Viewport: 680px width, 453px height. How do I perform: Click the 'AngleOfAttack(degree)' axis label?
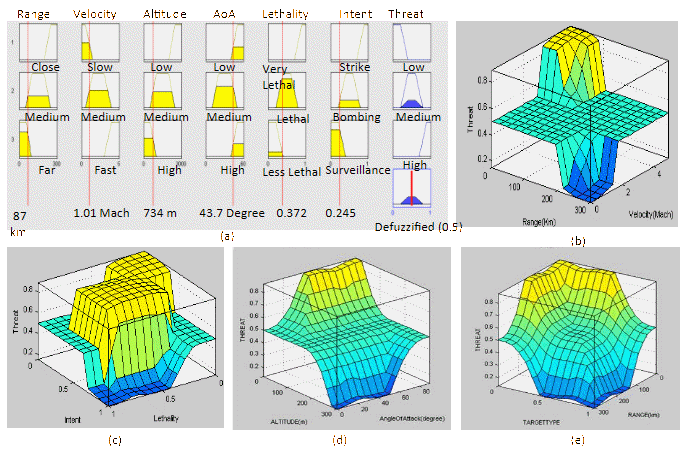(412, 419)
